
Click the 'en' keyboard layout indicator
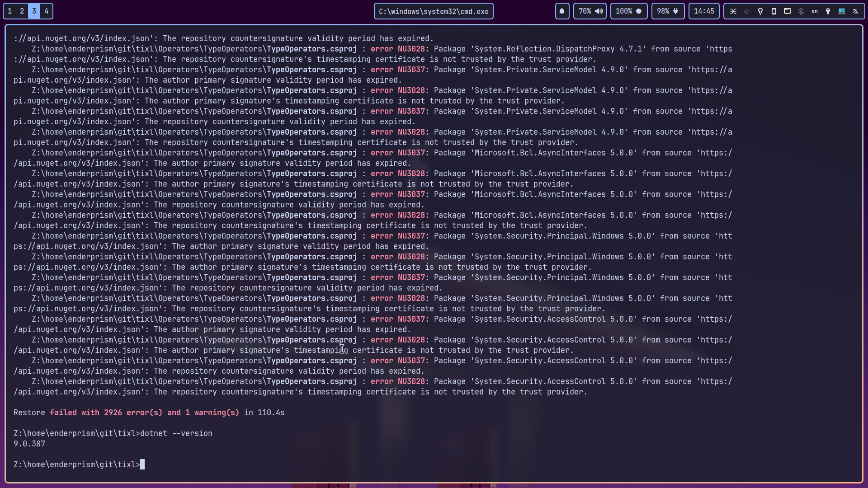(x=815, y=11)
